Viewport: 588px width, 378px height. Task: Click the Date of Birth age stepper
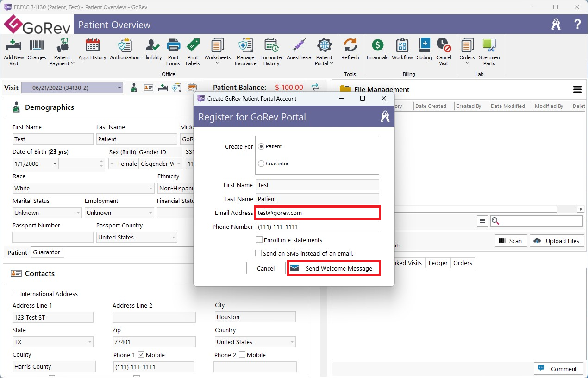tap(102, 164)
